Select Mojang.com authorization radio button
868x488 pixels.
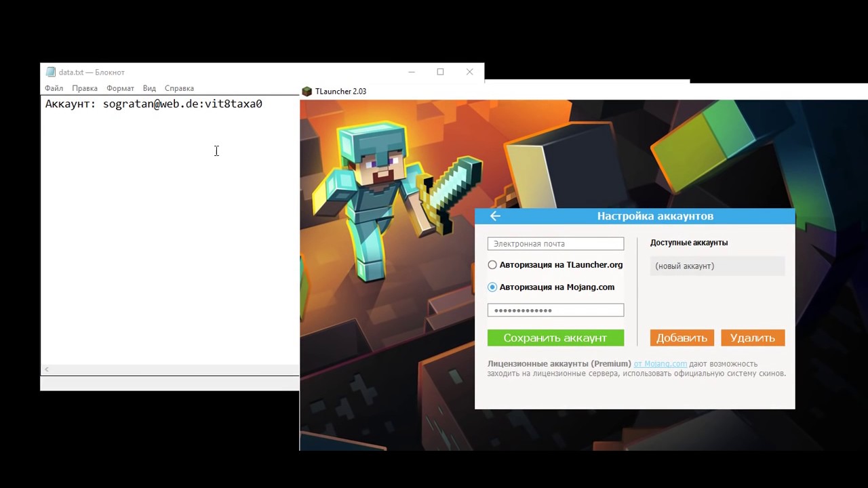point(492,287)
